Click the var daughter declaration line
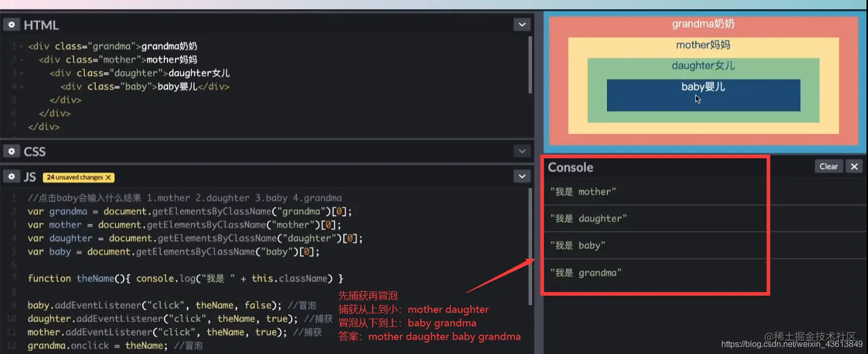The width and height of the screenshot is (868, 354). [x=195, y=238]
